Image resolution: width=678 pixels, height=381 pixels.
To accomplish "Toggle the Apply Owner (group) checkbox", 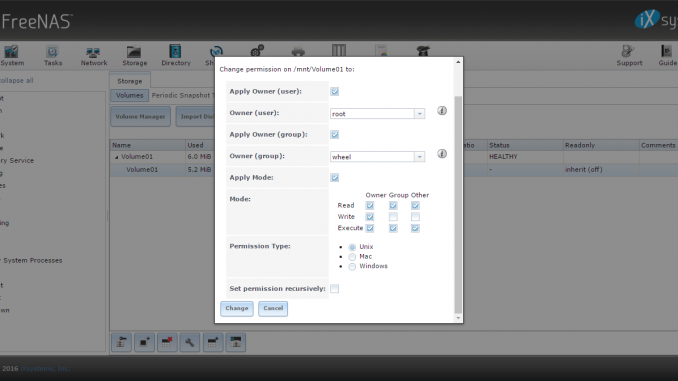I will 335,134.
